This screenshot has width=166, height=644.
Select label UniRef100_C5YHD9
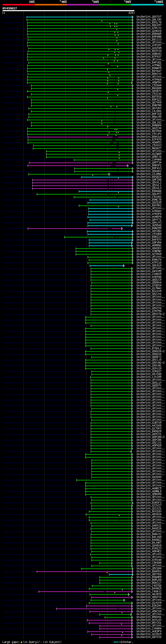tap(149, 234)
